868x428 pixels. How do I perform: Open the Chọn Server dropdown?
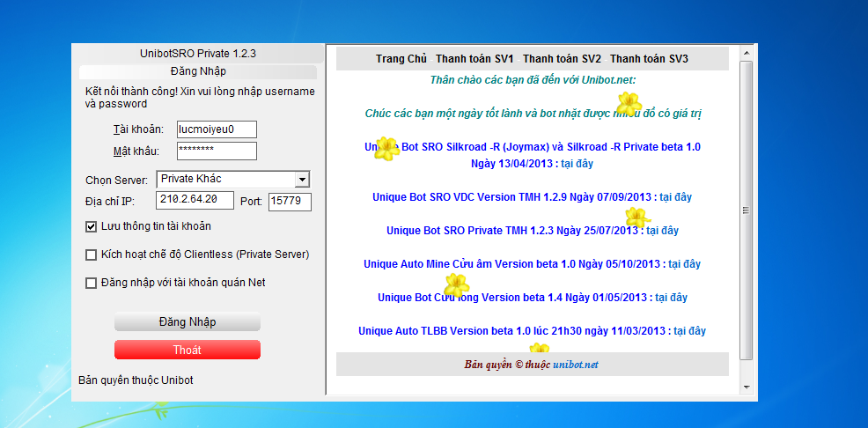(x=302, y=180)
